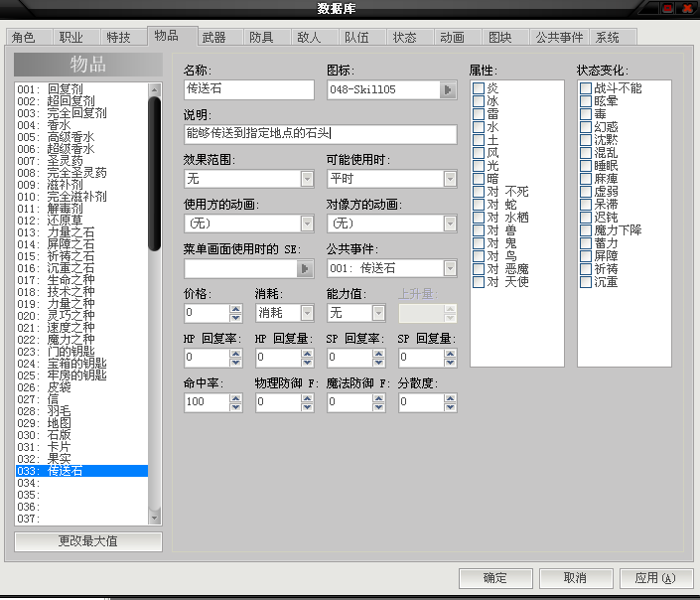
Task: Select item 029: 地图
Action: (81, 423)
